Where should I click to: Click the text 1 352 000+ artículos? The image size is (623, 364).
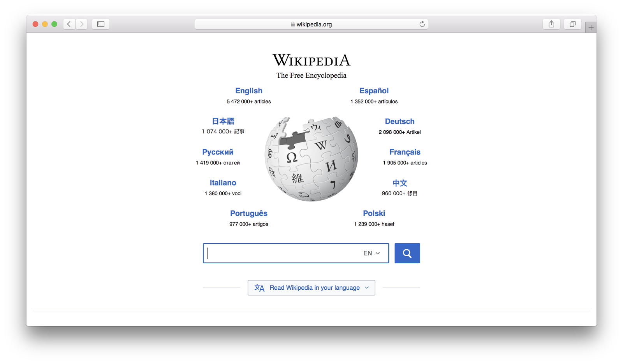click(x=374, y=101)
